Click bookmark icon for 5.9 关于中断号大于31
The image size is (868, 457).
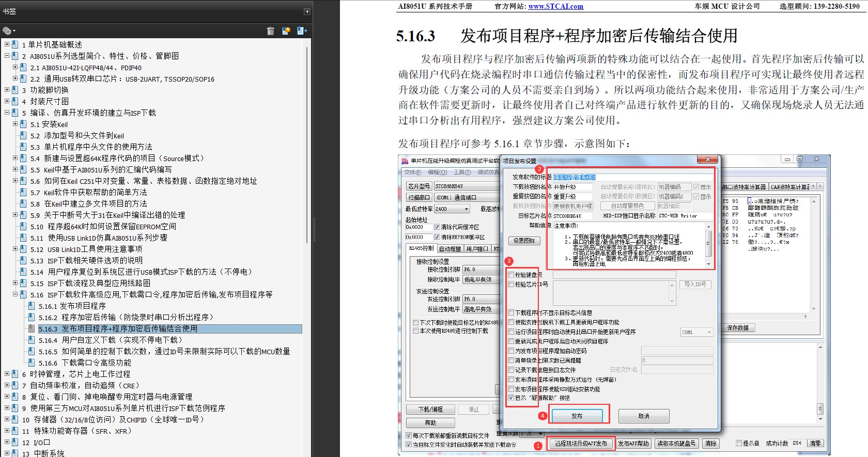click(23, 215)
